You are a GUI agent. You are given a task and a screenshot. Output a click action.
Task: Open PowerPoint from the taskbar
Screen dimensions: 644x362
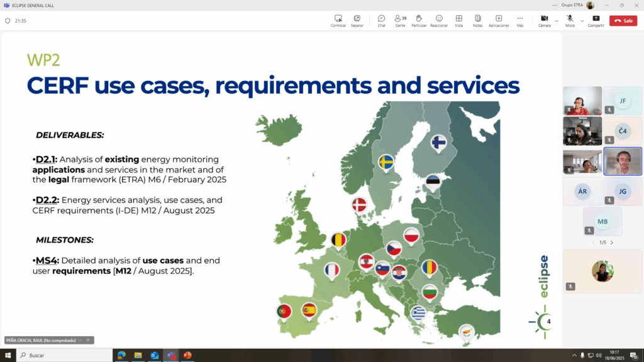coord(187,355)
